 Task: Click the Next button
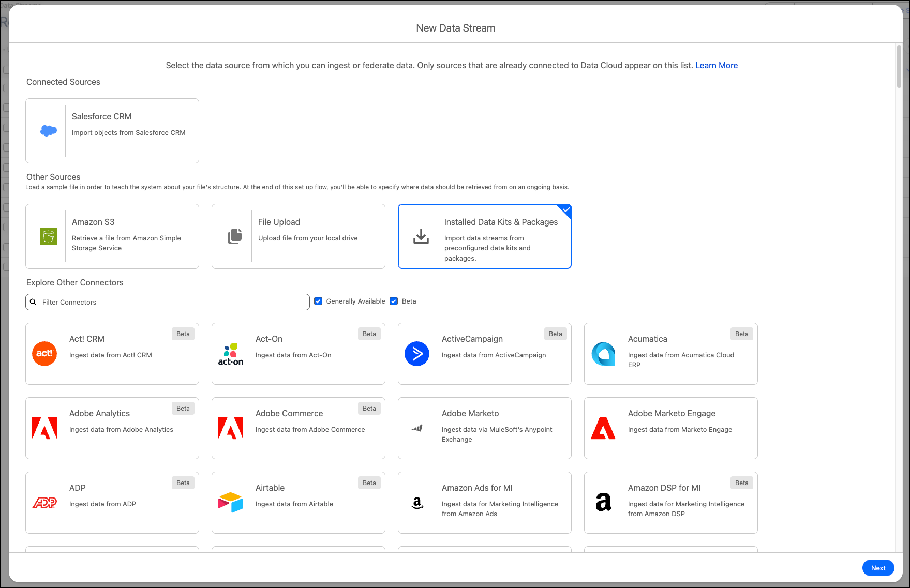point(878,568)
